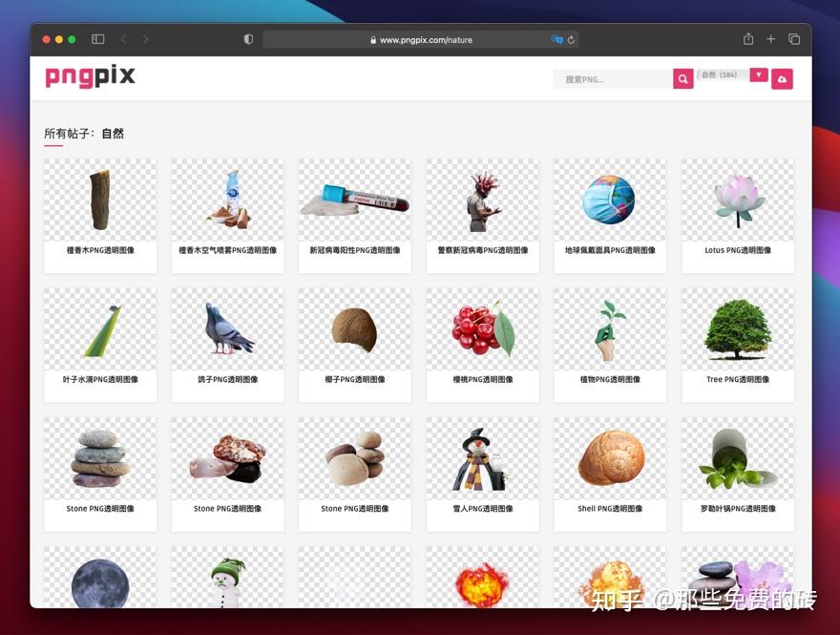840x635 pixels.
Task: Reload the page with refresh icon
Action: point(571,40)
